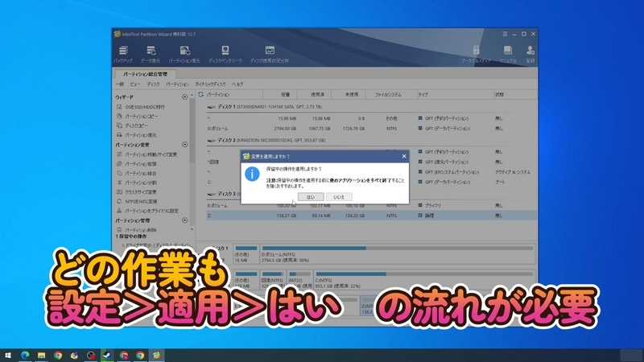
Task: Collapse the パーティション変更 section
Action: [x=184, y=145]
